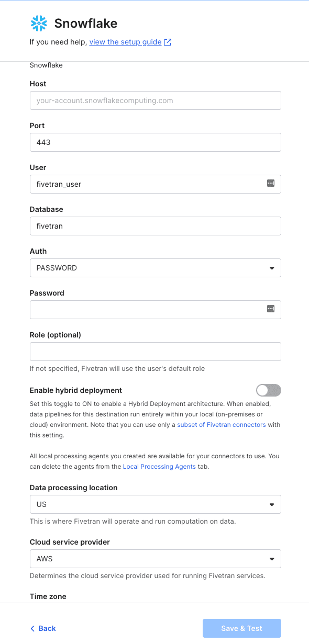Click the Save & Test button
Image resolution: width=309 pixels, height=644 pixels.
coord(242,628)
